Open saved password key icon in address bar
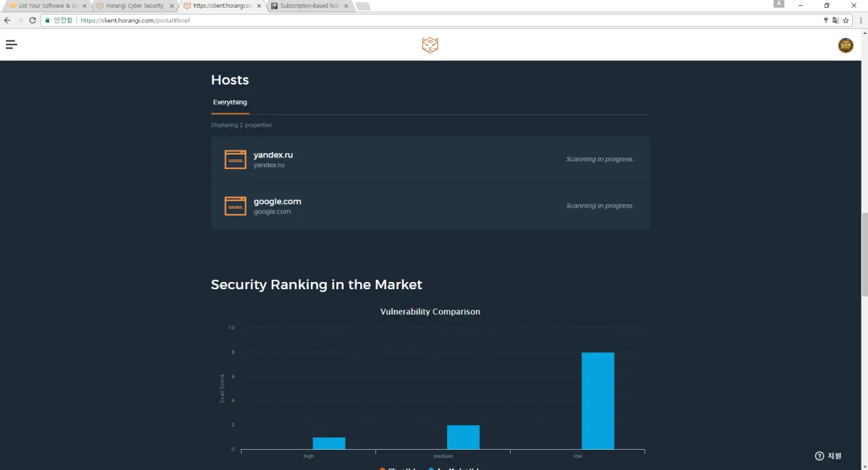This screenshot has width=868, height=470. tap(826, 20)
